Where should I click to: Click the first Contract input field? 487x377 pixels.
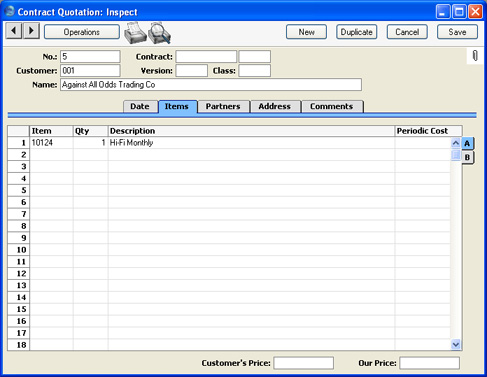pyautogui.click(x=206, y=57)
